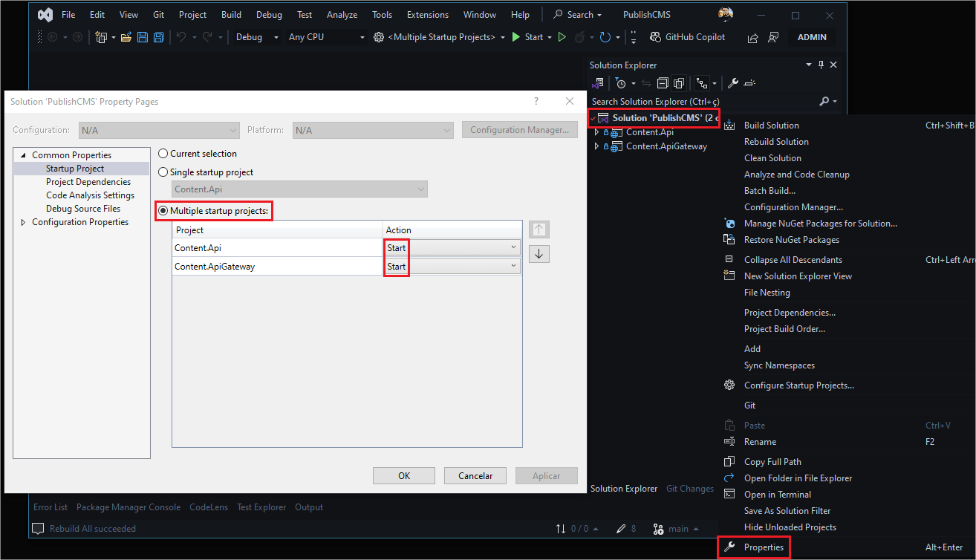Select the Solution 'PublishCMS' root node
Screen dimensions: 976x560
click(x=664, y=118)
